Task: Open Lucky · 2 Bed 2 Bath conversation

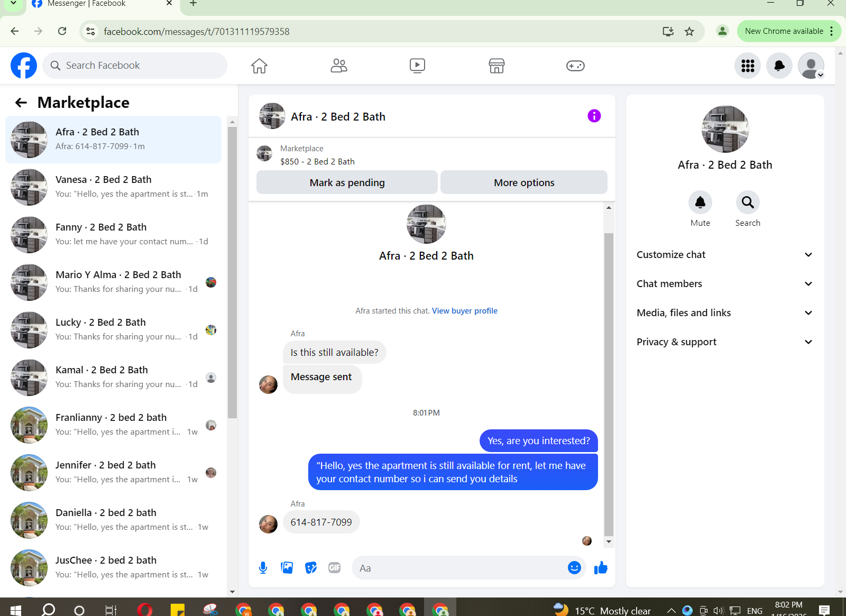Action: pos(114,330)
